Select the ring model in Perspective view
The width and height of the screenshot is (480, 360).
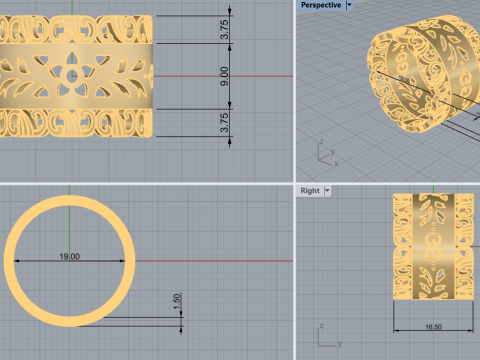click(423, 73)
